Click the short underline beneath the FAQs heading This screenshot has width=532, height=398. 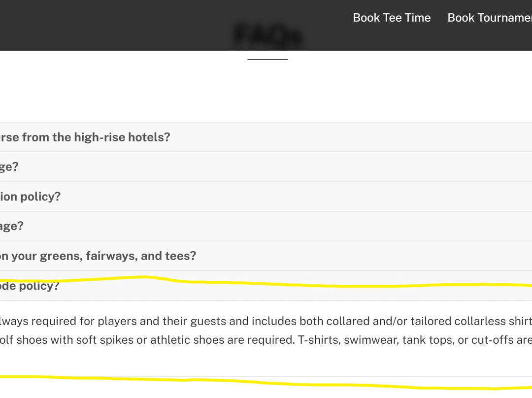tap(267, 60)
